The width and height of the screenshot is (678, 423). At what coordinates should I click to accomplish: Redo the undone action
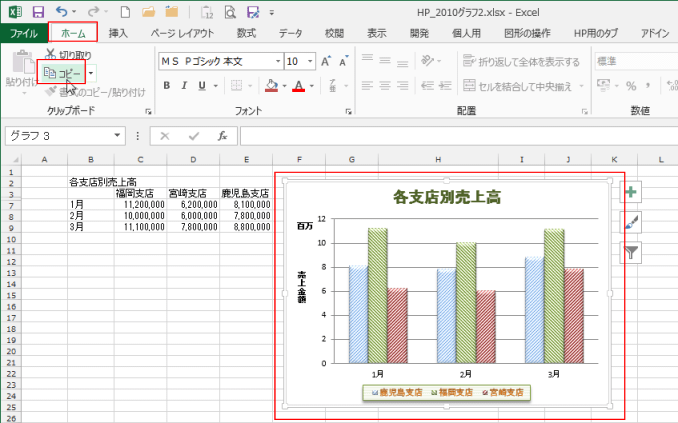94,12
